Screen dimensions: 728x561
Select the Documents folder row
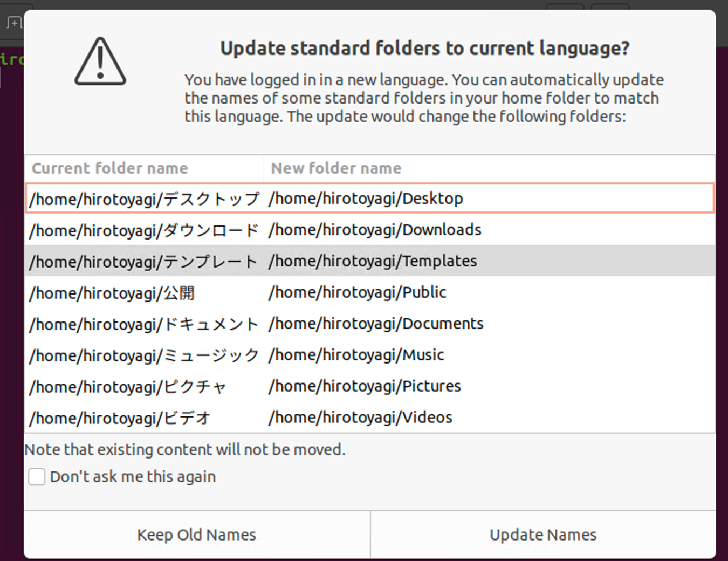(x=369, y=324)
